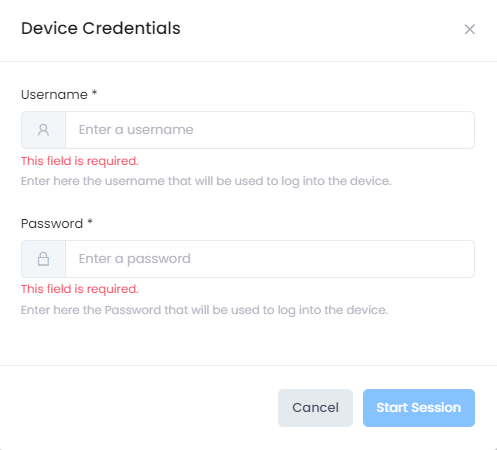Click the required asterisk next to Username

94,92
